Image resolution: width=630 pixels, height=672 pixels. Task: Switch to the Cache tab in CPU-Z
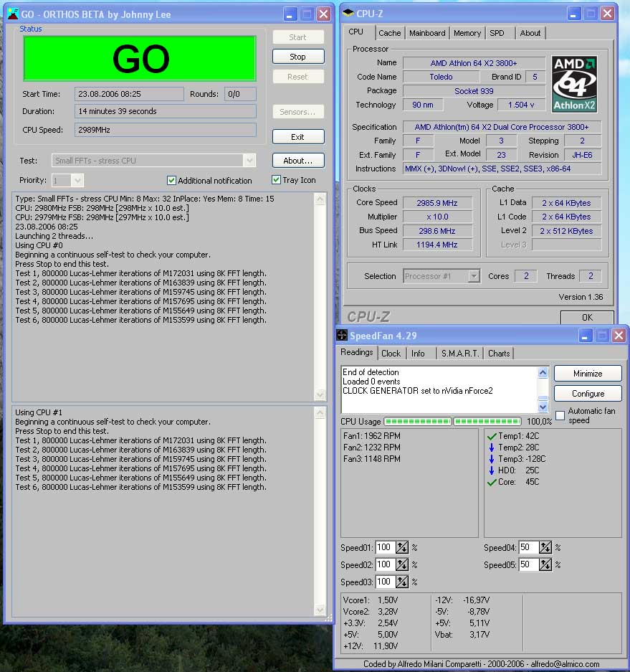tap(389, 33)
